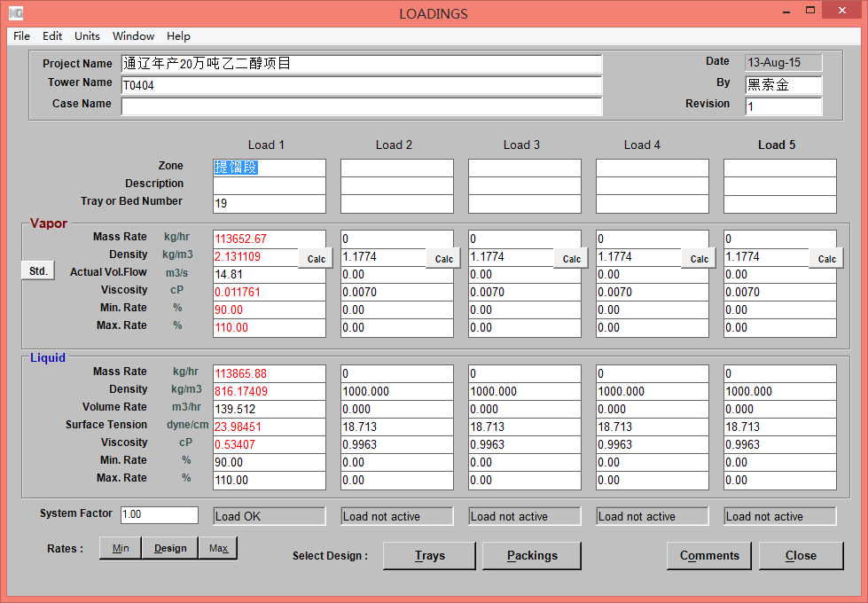The height and width of the screenshot is (603, 868).
Task: Click the Revision field
Action: pyautogui.click(x=783, y=106)
